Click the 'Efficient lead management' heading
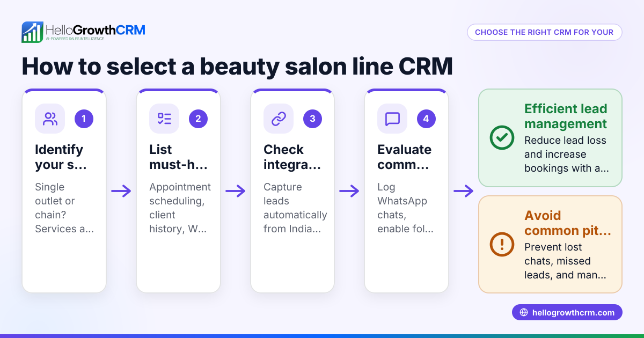This screenshot has height=338, width=644. pyautogui.click(x=566, y=116)
